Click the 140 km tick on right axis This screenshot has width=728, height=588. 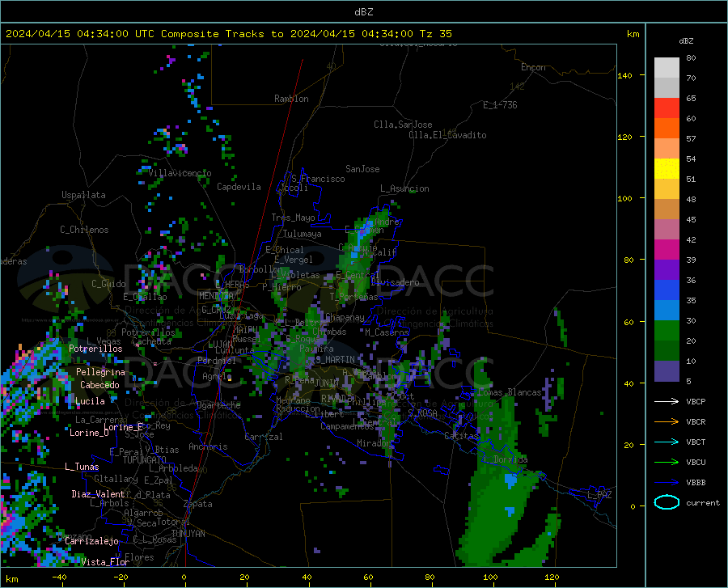[625, 75]
